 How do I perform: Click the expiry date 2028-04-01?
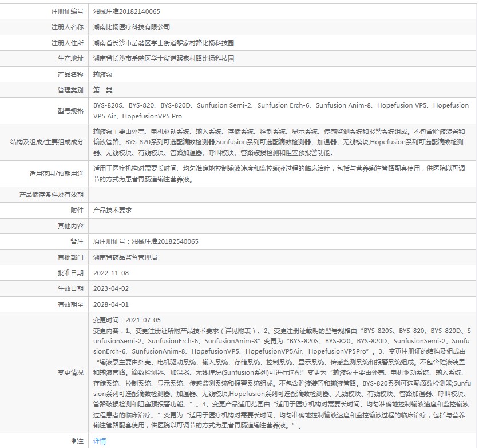tap(111, 304)
